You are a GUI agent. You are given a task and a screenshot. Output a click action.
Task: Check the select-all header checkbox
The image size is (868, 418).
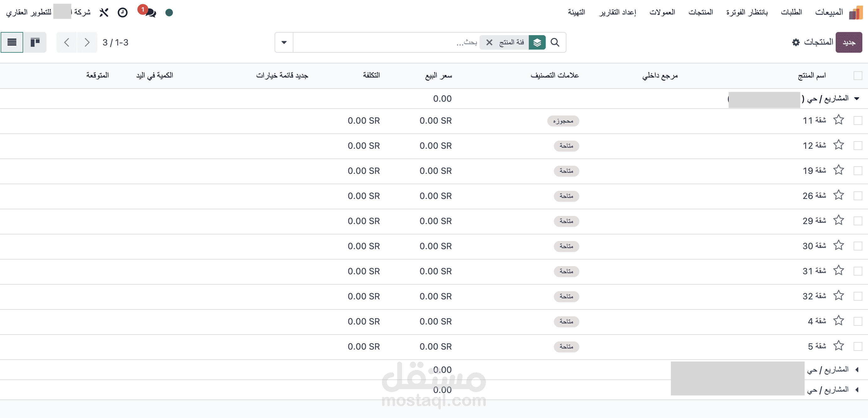point(858,75)
